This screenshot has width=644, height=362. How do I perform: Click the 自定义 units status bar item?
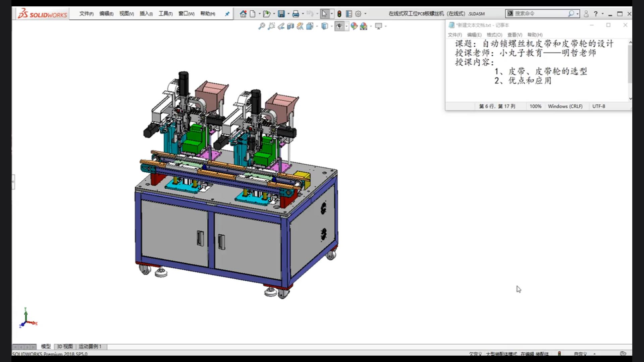tap(580, 354)
